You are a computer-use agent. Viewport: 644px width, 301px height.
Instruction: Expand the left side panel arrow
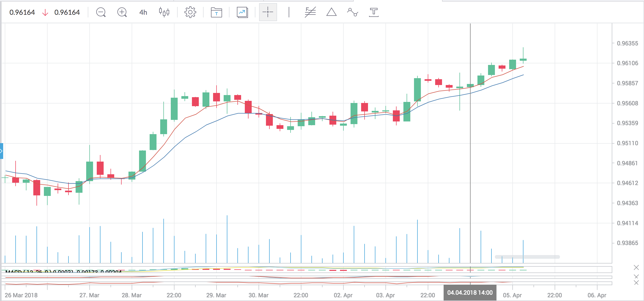click(1, 151)
